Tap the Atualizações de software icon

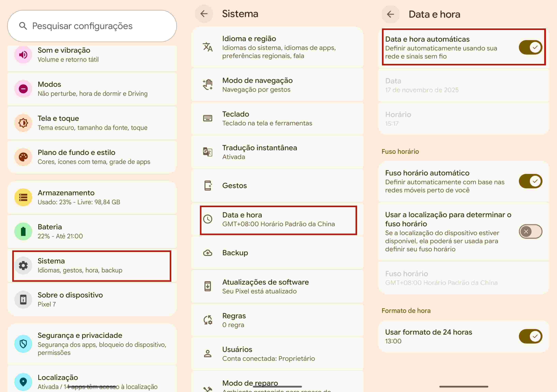coord(207,286)
